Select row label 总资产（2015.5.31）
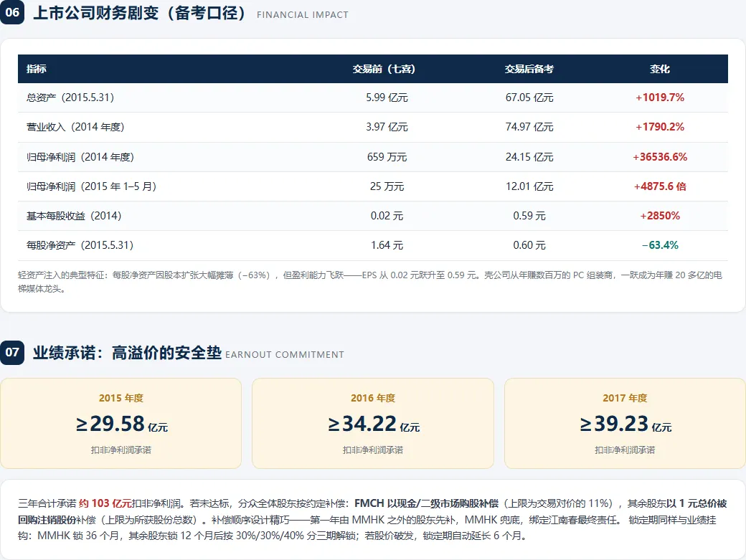The height and width of the screenshot is (560, 746). pyautogui.click(x=70, y=98)
